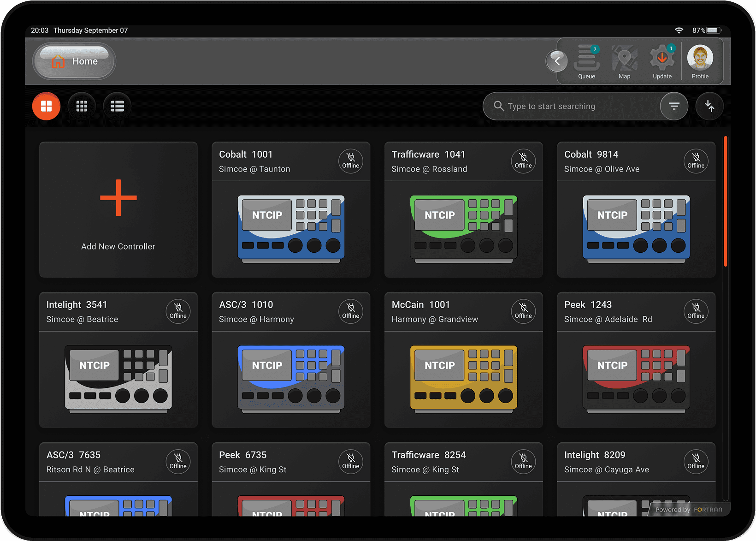
Task: Click 'Simcoe @ Adelaide Rd' location text
Action: tap(608, 319)
